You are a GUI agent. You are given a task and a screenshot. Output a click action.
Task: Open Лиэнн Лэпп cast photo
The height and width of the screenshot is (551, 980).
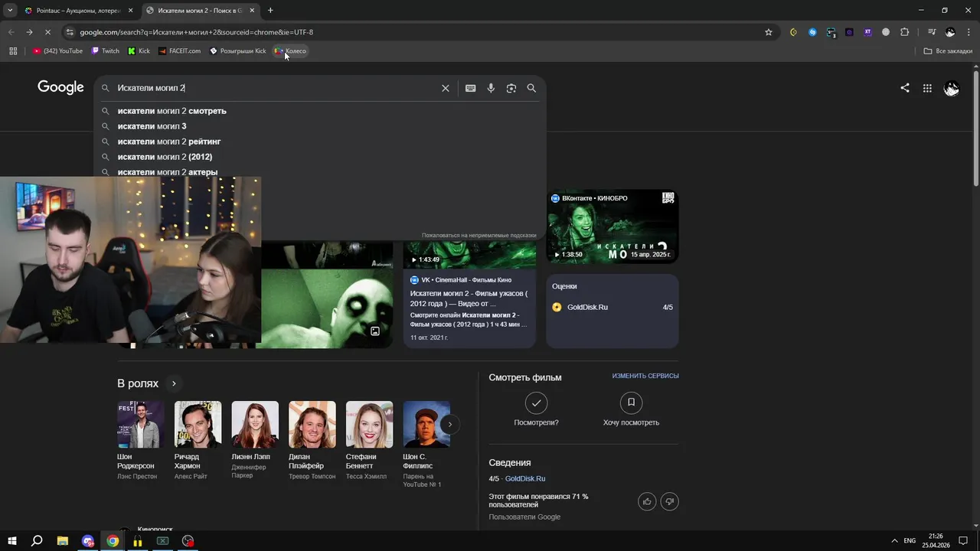click(255, 424)
